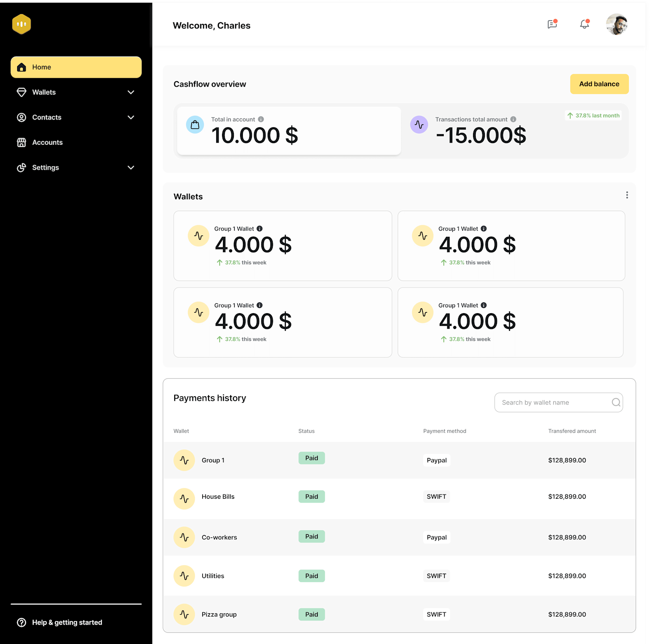Click activity icon on bottom-right wallet card
The width and height of the screenshot is (650, 644).
click(x=422, y=312)
